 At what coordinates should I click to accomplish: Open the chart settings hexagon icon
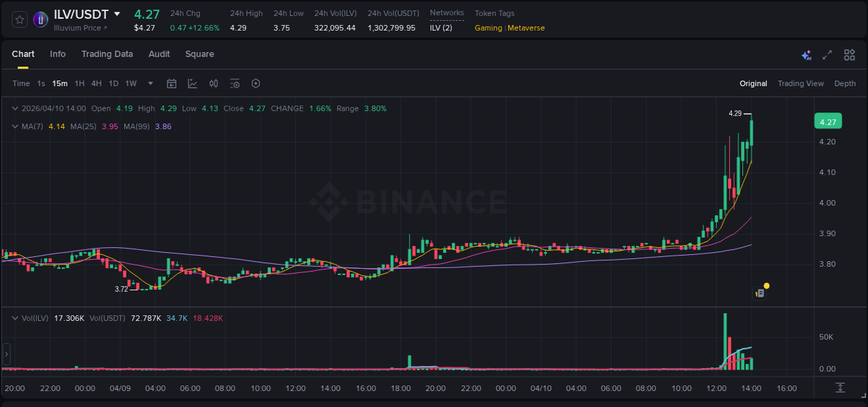(x=256, y=83)
